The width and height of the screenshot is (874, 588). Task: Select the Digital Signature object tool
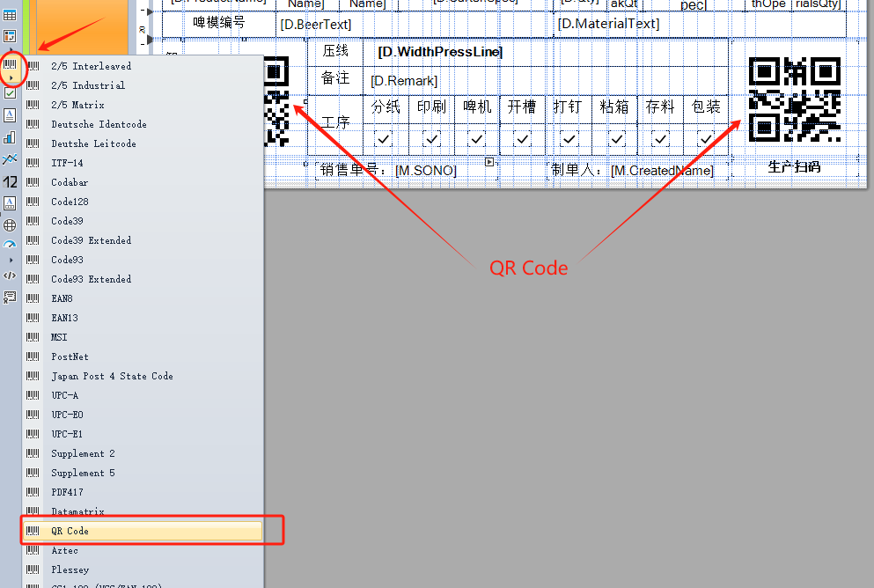[x=10, y=297]
